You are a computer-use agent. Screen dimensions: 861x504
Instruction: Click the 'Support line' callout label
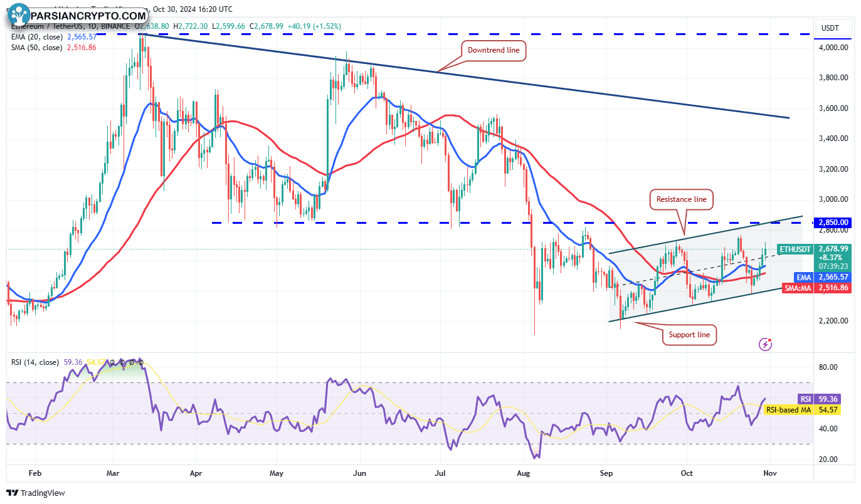coord(689,335)
